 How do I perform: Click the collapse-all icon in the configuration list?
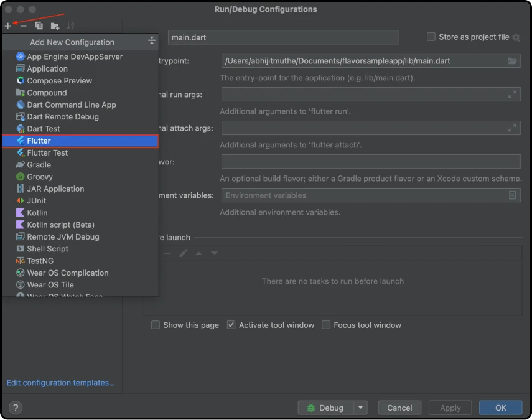[x=151, y=40]
